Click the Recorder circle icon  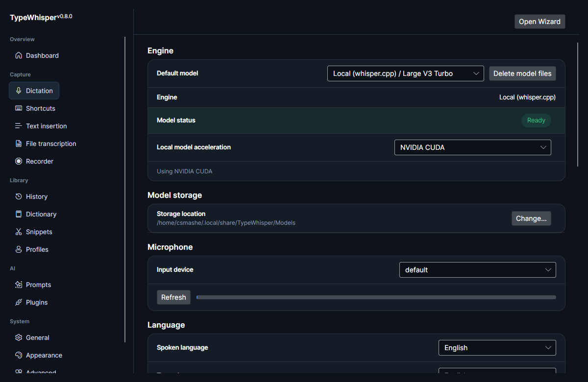point(19,161)
